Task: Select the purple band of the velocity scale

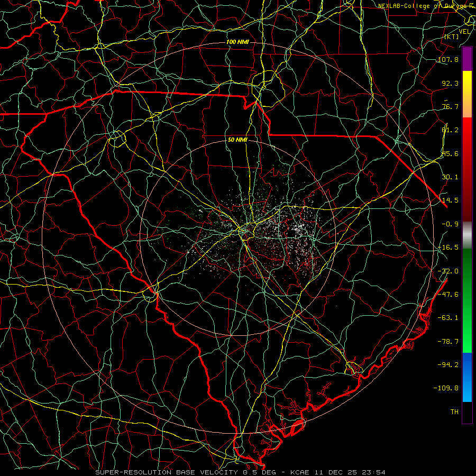Action: 467,59
